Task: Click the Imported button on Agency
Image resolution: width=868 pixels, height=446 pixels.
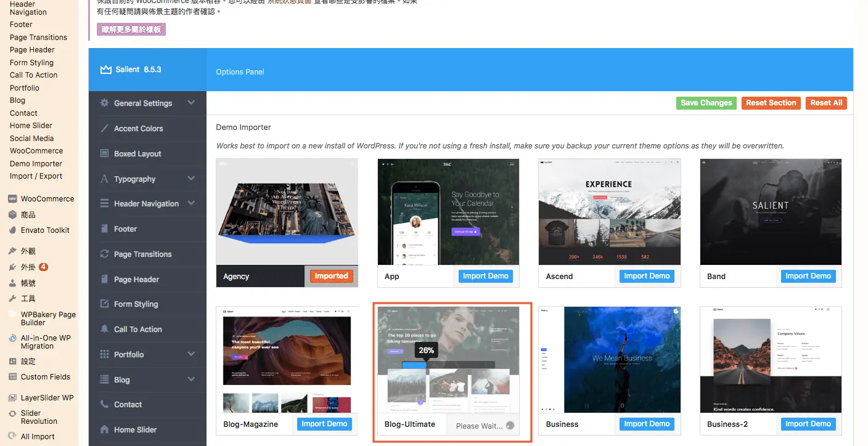Action: 332,276
